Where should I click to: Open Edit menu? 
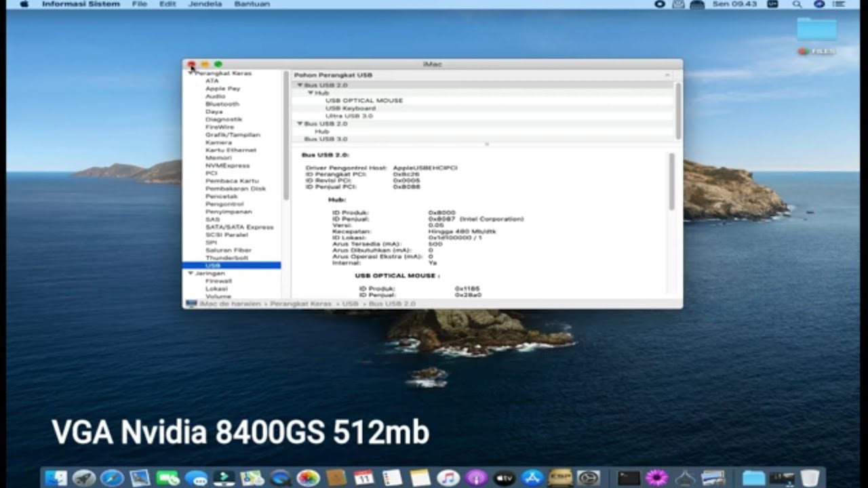coord(167,4)
